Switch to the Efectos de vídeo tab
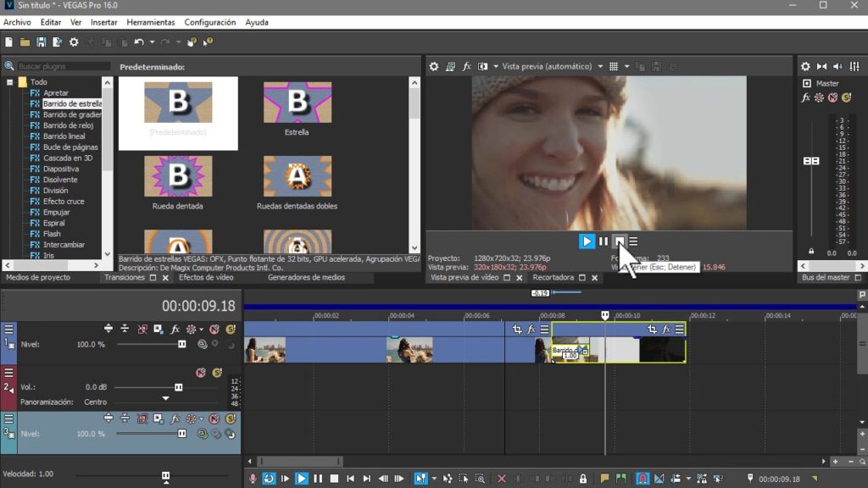 click(x=206, y=278)
